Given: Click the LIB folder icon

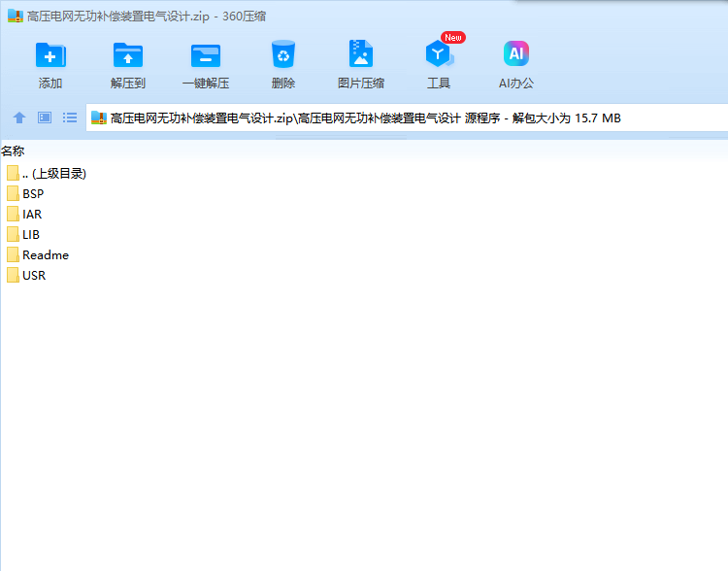Looking at the screenshot, I should [13, 235].
